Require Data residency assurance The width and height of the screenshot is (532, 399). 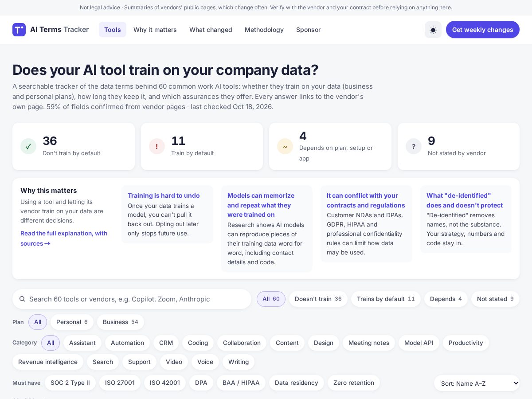[x=297, y=383]
